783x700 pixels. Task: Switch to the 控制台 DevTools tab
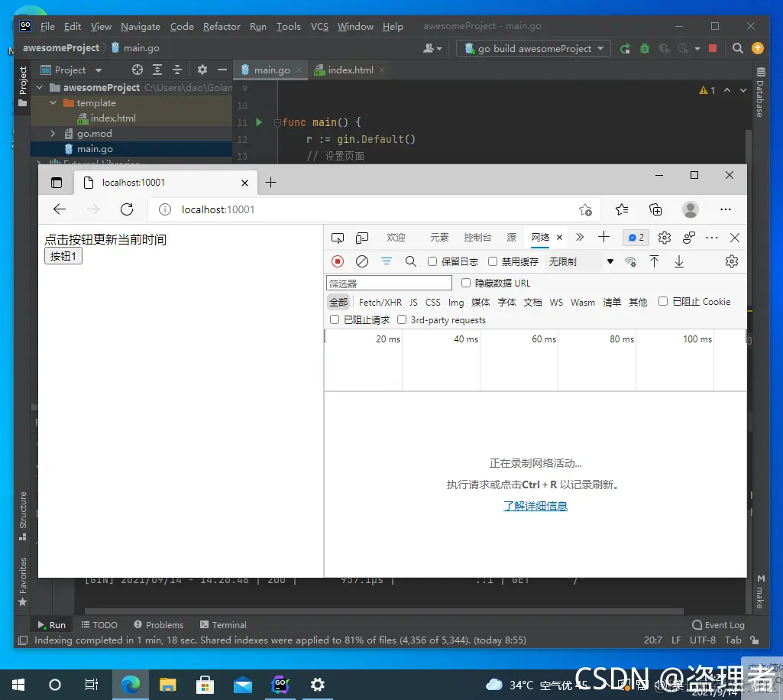click(x=477, y=238)
